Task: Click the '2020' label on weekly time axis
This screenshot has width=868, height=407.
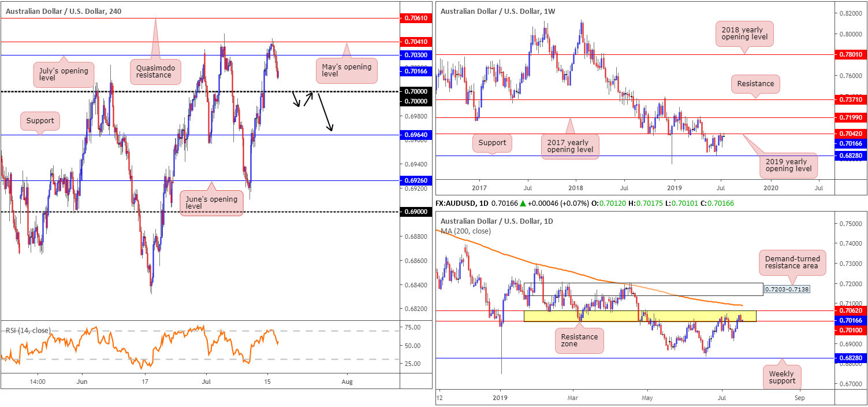Action: [x=770, y=188]
